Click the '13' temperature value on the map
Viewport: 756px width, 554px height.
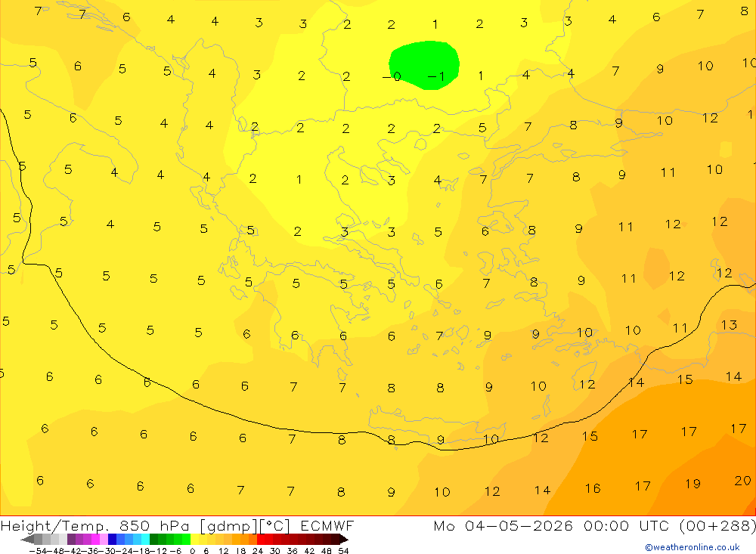click(729, 324)
